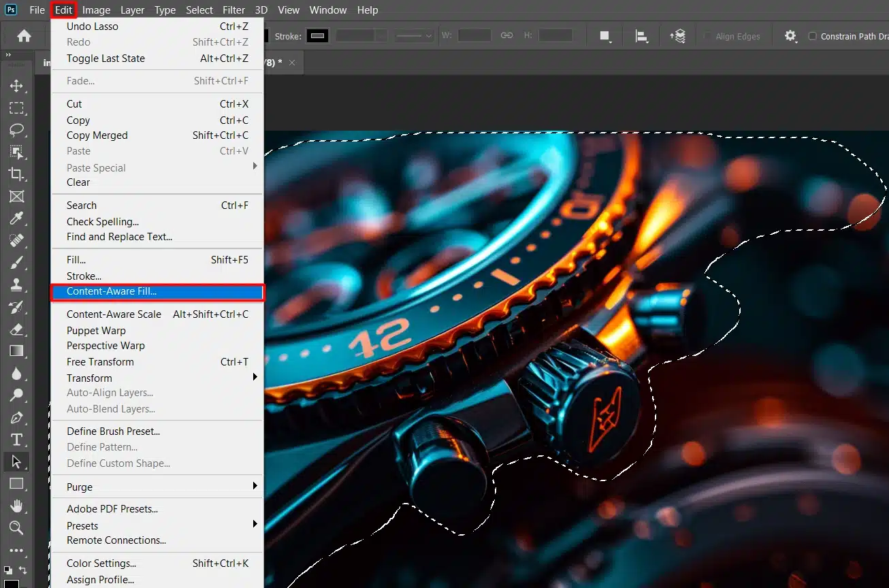
Task: Select the Lasso tool
Action: pyautogui.click(x=16, y=130)
